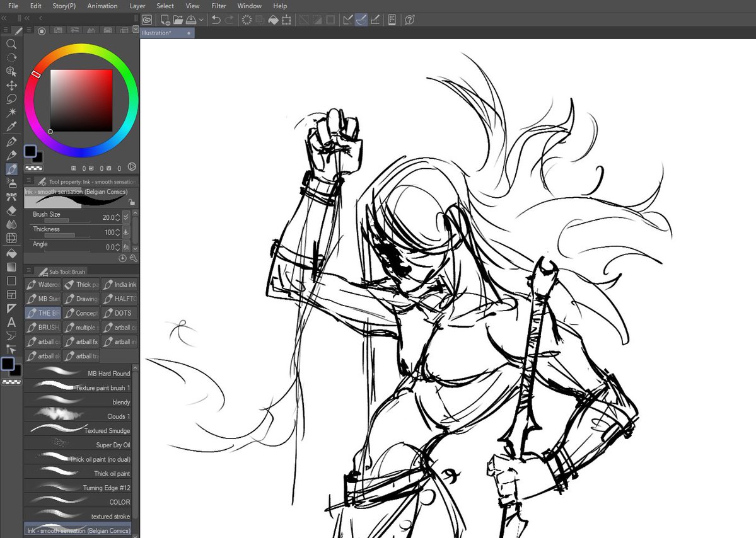
Task: Open the Sub Tool panel menu
Action: [x=29, y=272]
